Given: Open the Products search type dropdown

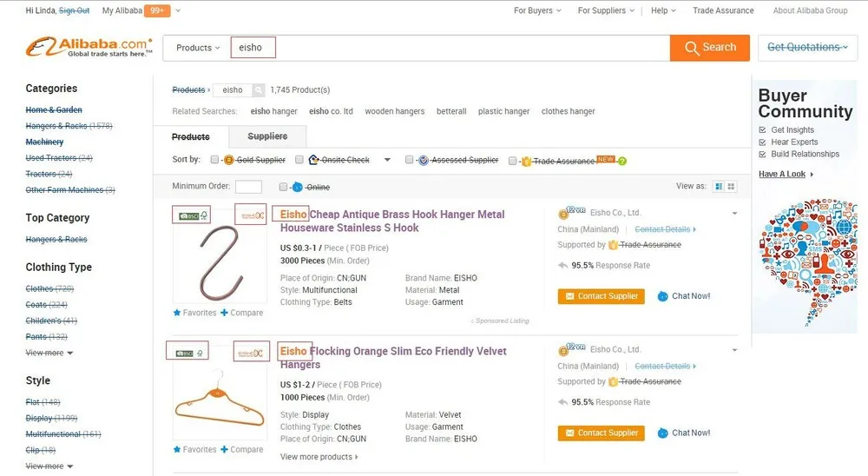Looking at the screenshot, I should point(198,48).
